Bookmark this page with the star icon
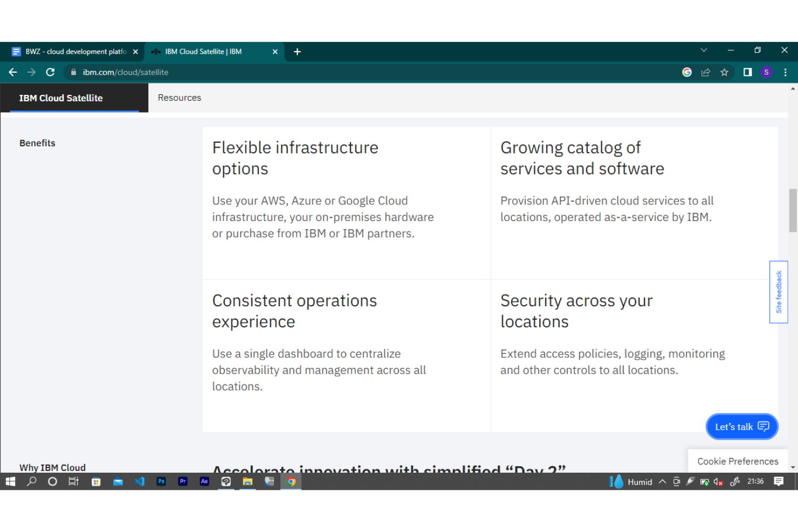The height and width of the screenshot is (532, 798). (x=725, y=72)
